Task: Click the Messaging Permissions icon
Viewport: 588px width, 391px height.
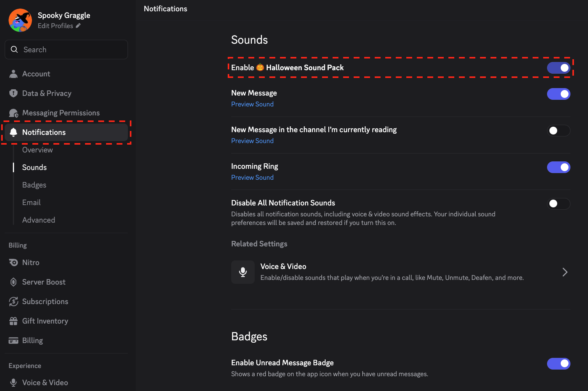Action: click(x=13, y=113)
